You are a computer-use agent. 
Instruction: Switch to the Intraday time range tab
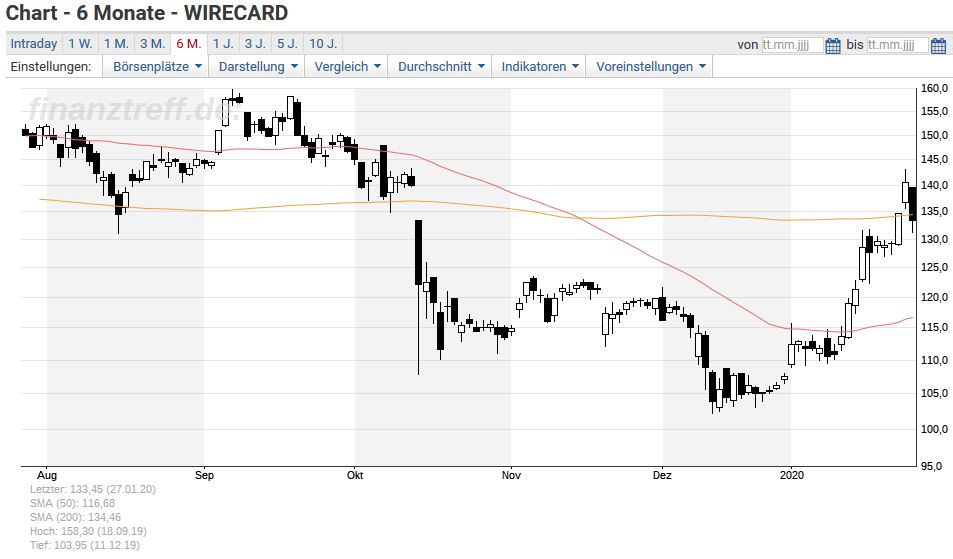(x=33, y=44)
